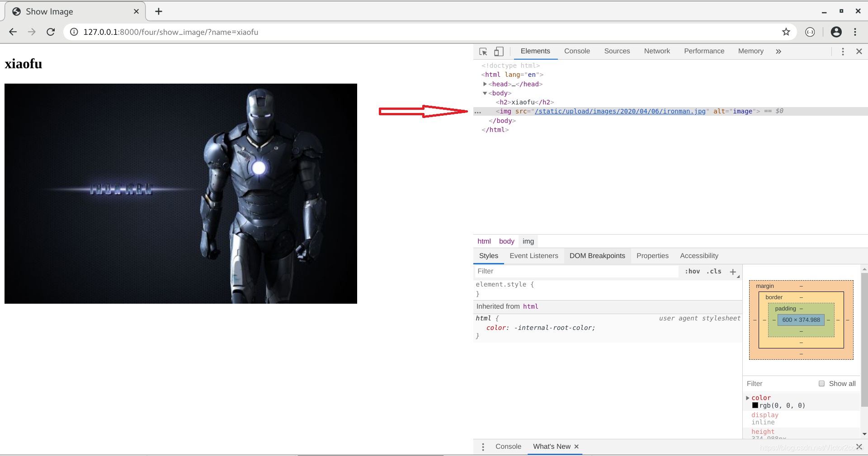Close the DevTools panel
868x456 pixels.
859,52
